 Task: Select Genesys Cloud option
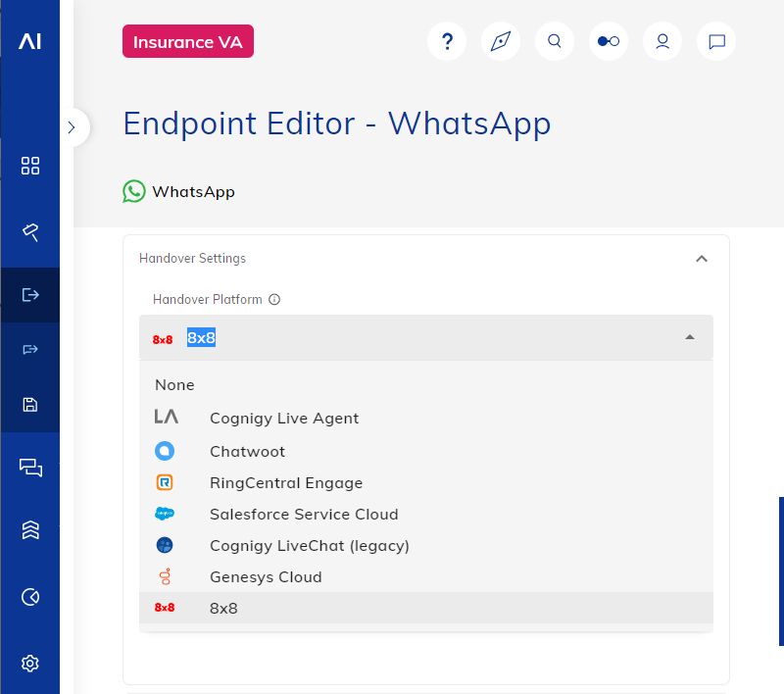[x=426, y=577]
